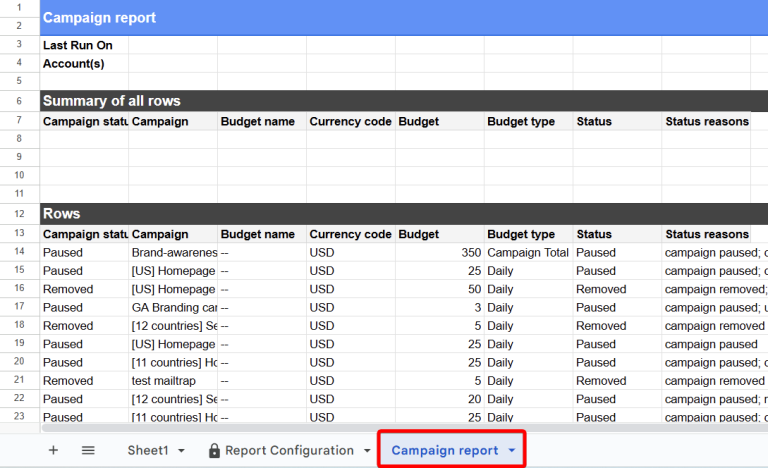Image resolution: width=768 pixels, height=468 pixels.
Task: Click the horizontal scrollbar above sheet tabs
Action: (405, 428)
